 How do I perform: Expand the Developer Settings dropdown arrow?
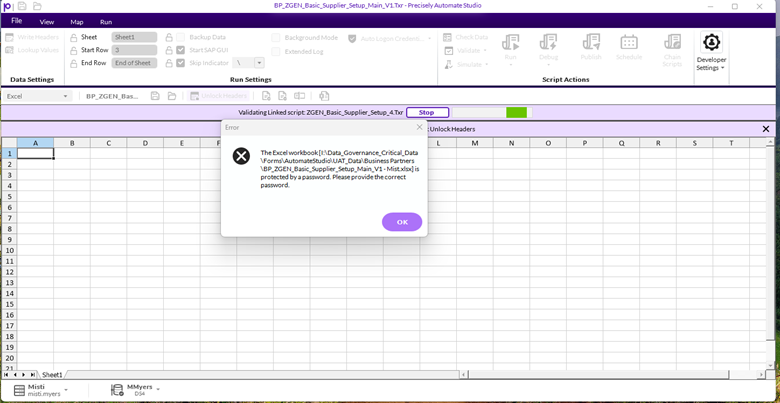point(722,68)
